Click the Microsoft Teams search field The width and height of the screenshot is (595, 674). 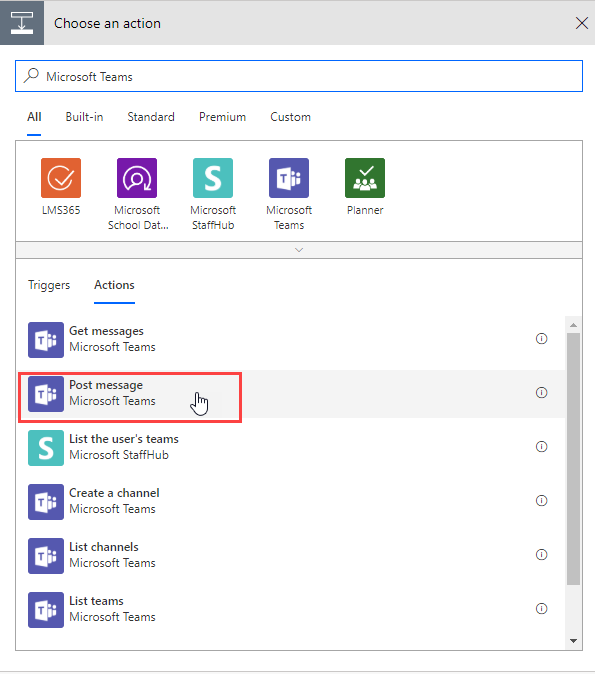299,76
